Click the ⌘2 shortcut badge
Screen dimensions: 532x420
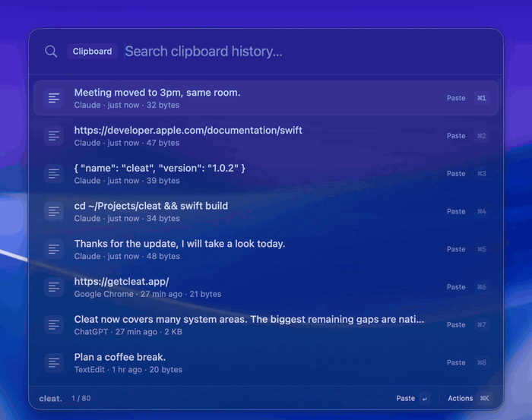pyautogui.click(x=481, y=136)
